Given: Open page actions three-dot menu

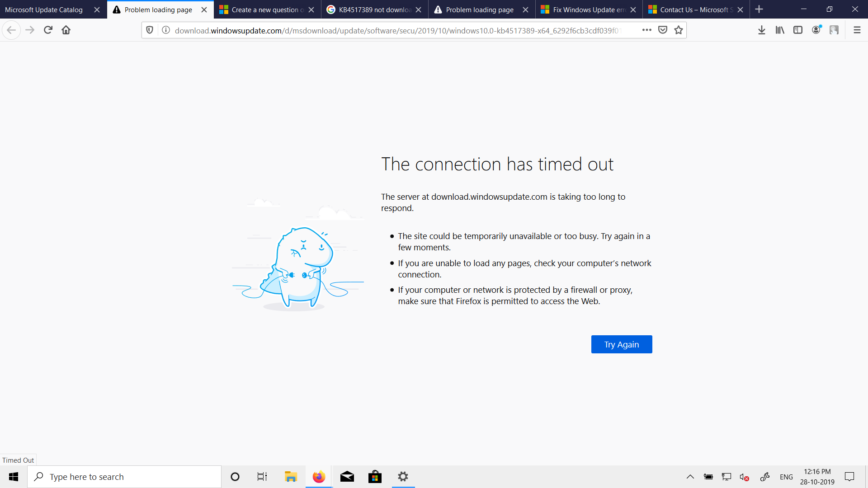Looking at the screenshot, I should pos(647,30).
